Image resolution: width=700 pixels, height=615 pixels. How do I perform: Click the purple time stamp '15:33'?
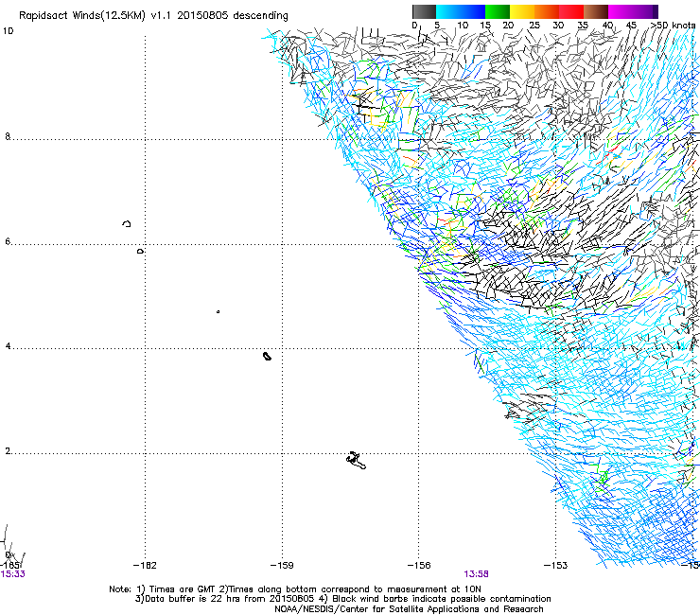click(x=13, y=574)
